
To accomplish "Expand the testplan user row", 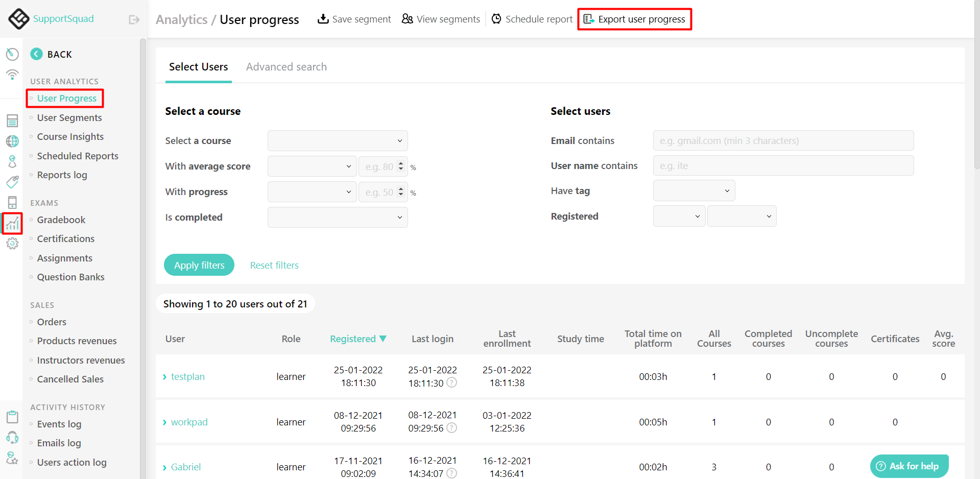I will (x=164, y=376).
